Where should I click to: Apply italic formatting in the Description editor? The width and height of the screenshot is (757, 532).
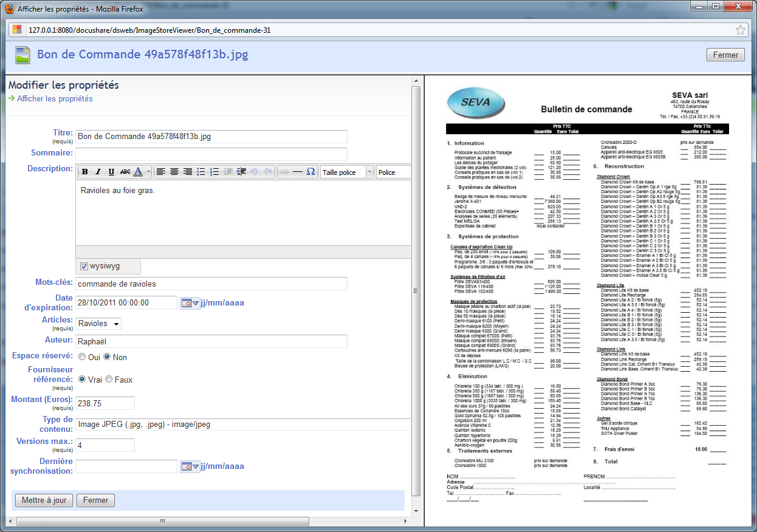click(98, 172)
